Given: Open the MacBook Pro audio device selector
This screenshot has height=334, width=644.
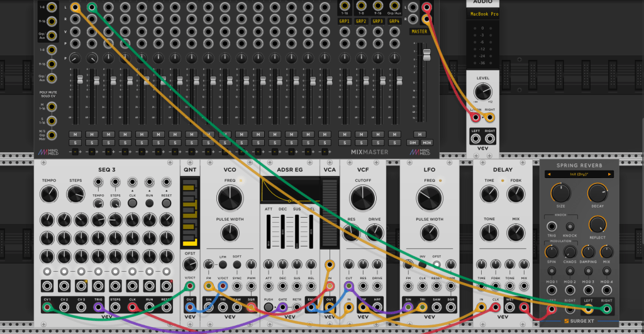Looking at the screenshot, I should click(x=482, y=14).
